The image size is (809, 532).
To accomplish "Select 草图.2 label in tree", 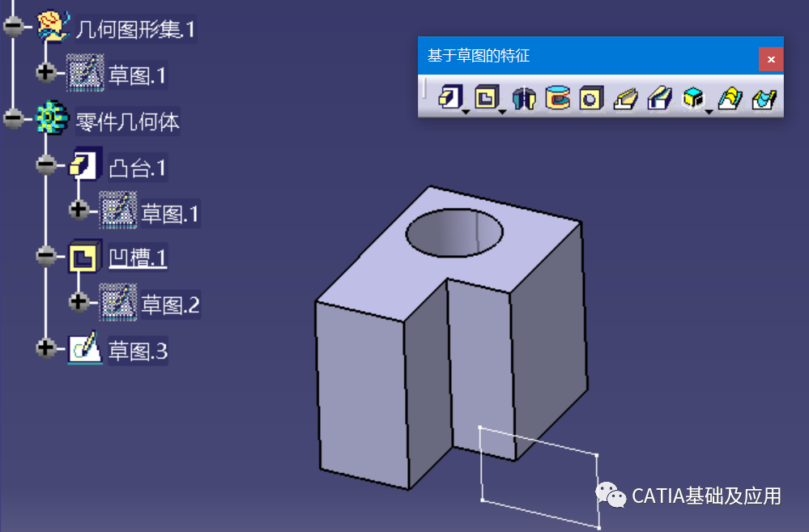I will point(170,305).
